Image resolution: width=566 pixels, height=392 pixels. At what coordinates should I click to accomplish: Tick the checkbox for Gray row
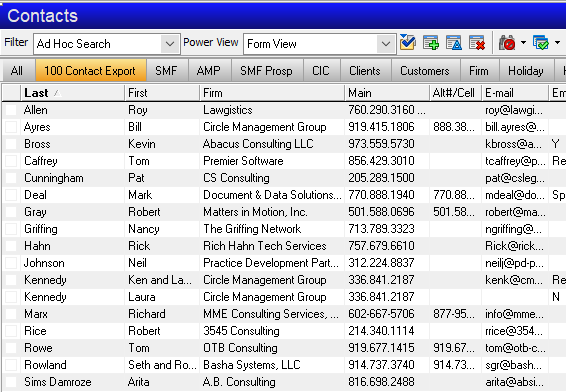click(x=12, y=212)
